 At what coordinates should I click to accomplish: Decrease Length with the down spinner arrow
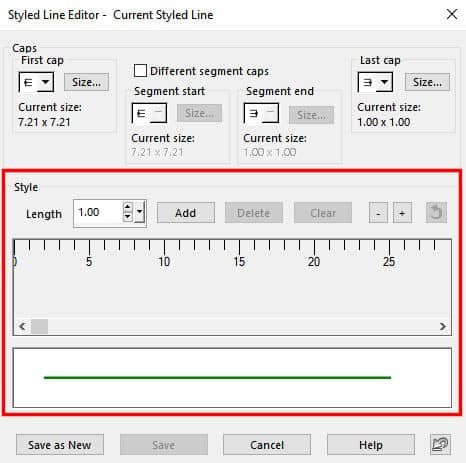pos(127,217)
